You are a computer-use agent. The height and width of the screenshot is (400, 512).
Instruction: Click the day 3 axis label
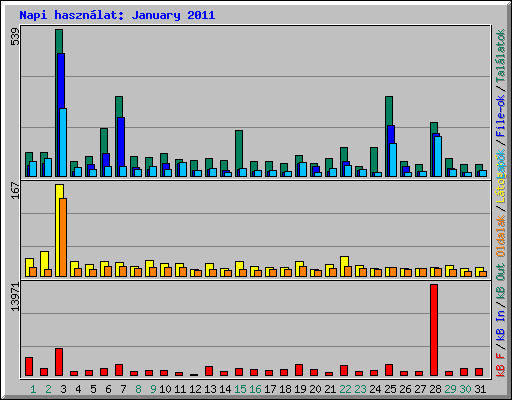[x=63, y=389]
